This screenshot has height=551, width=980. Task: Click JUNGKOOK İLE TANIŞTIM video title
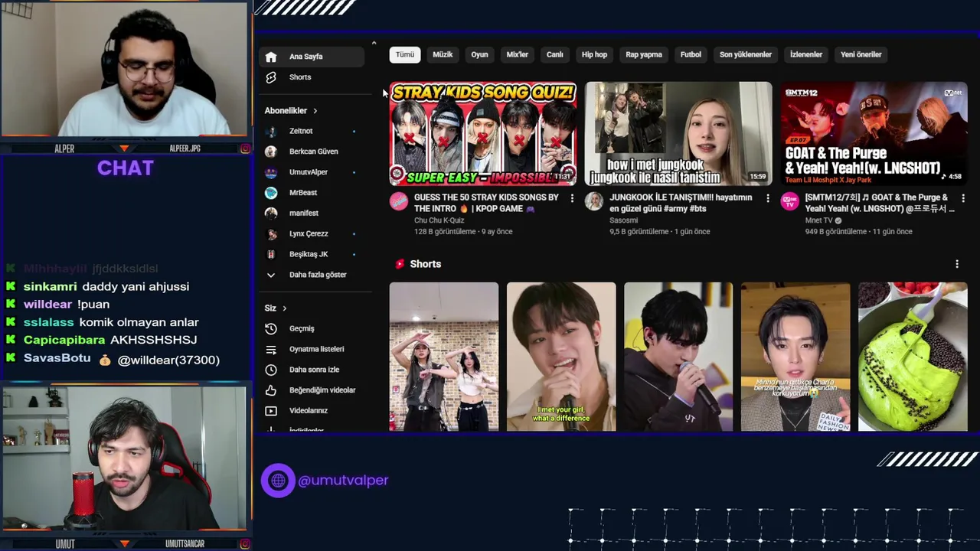[681, 203]
